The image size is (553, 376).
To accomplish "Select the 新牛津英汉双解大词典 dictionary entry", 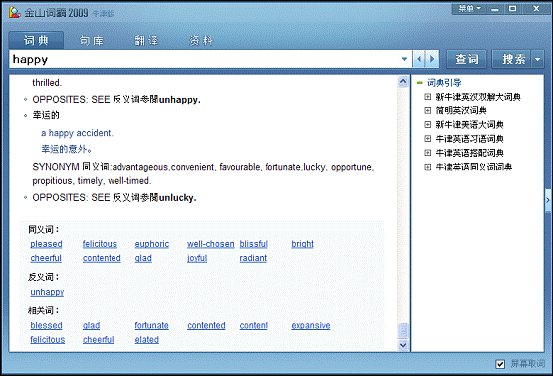I will click(478, 97).
